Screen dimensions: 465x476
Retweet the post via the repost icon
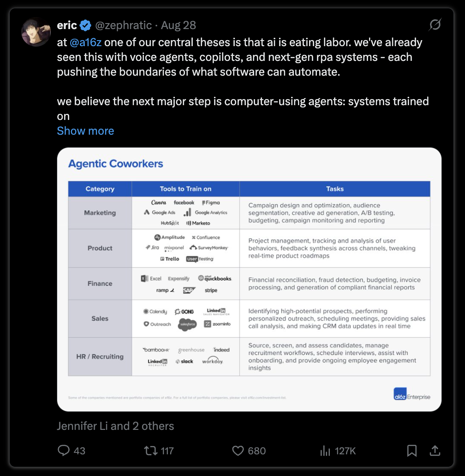(x=150, y=451)
